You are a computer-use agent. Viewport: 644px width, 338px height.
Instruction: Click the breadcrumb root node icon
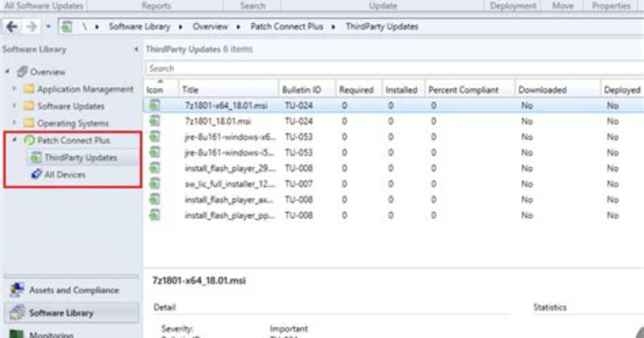click(x=66, y=27)
